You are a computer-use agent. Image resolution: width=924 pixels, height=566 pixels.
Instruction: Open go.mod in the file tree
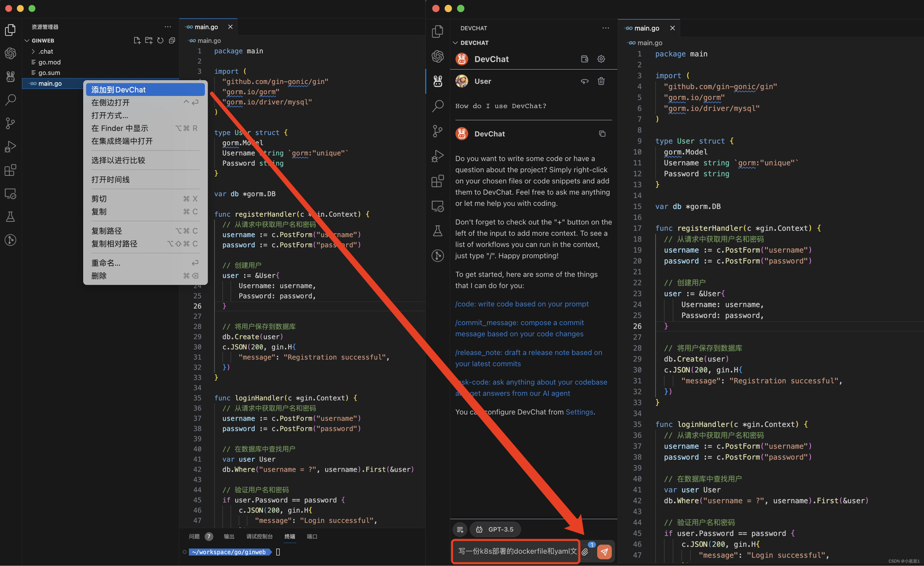49,62
